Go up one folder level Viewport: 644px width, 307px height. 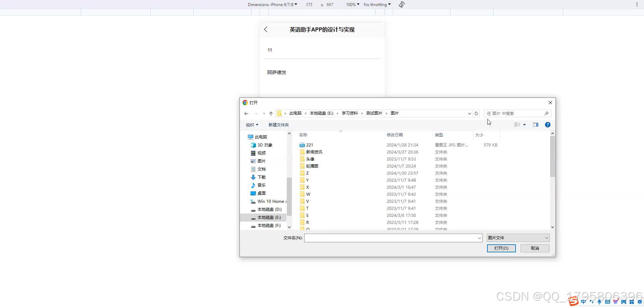(271, 114)
